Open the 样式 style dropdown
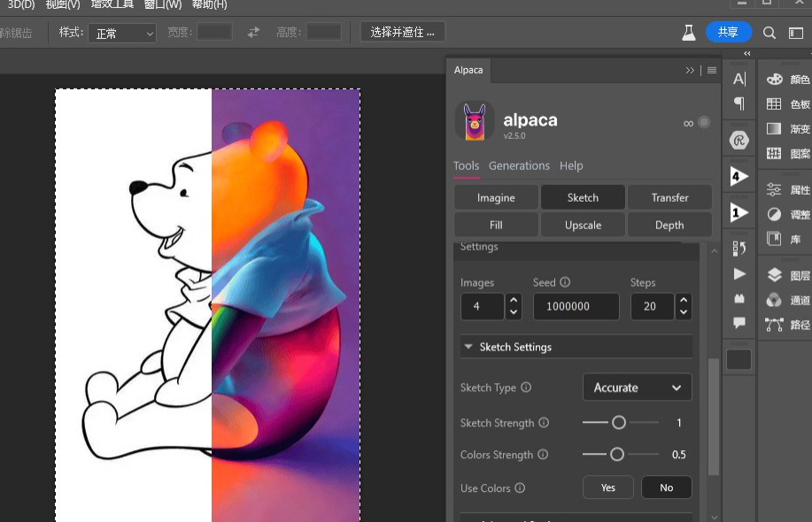The height and width of the screenshot is (522, 812). (122, 34)
